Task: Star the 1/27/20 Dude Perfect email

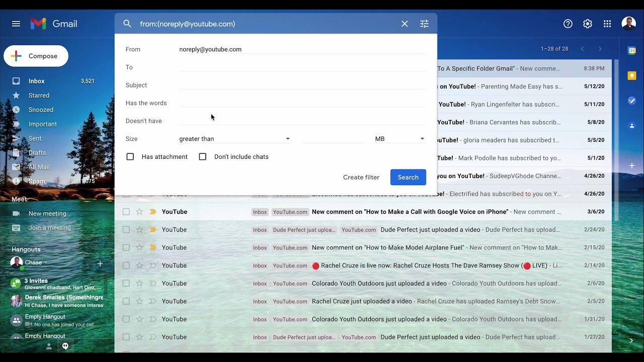Action: [139, 337]
